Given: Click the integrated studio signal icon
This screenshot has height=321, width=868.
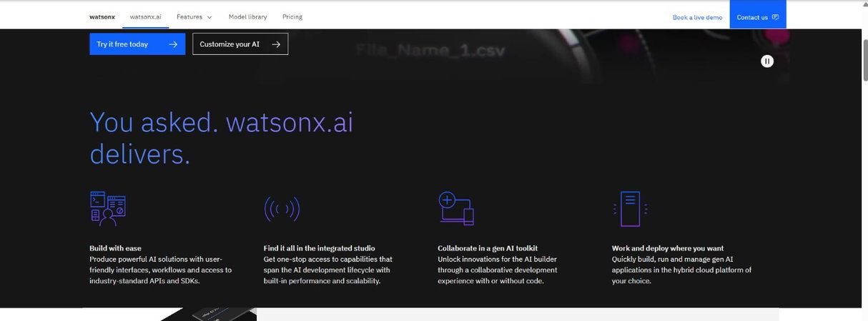Looking at the screenshot, I should click(282, 209).
